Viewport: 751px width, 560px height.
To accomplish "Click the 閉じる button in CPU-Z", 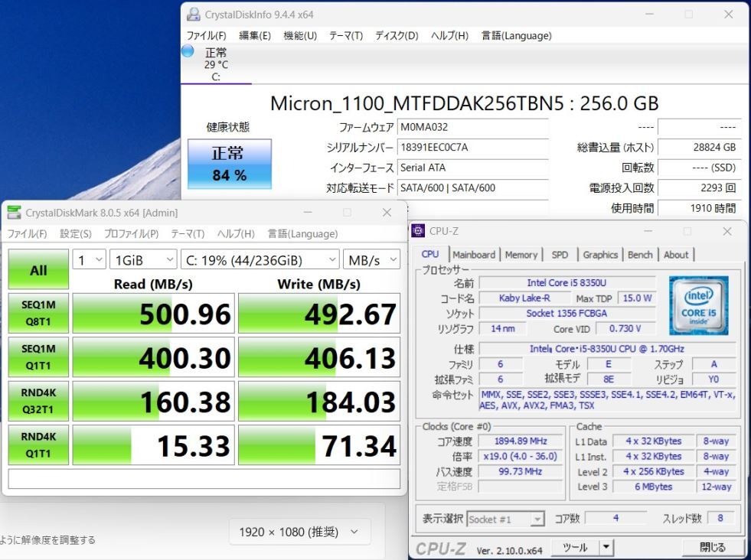I will click(x=712, y=546).
